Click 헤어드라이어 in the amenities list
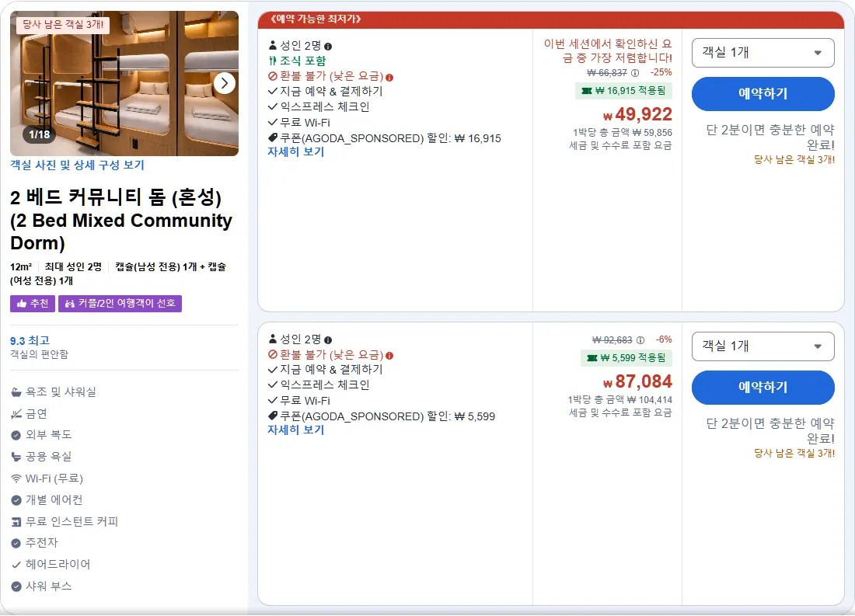 58,564
